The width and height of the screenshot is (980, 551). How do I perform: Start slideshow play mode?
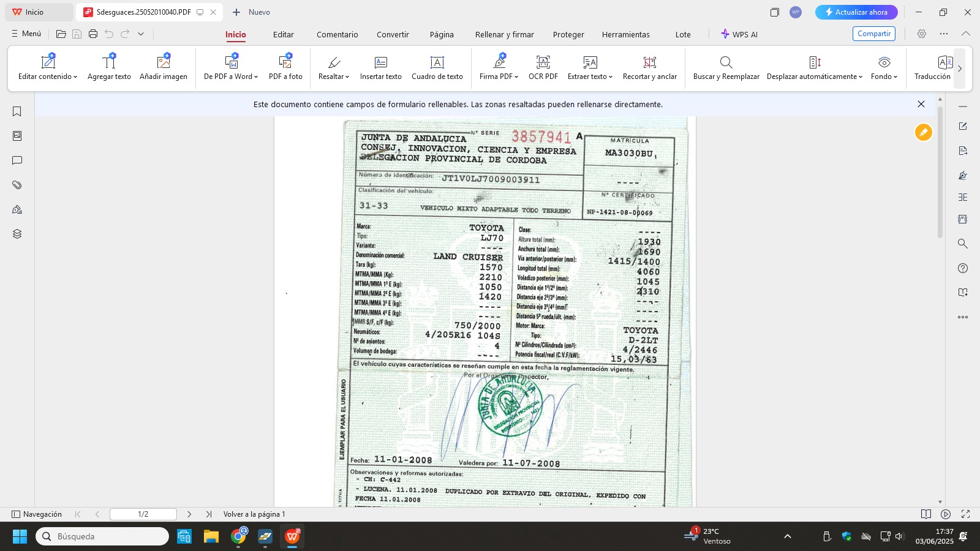946,514
